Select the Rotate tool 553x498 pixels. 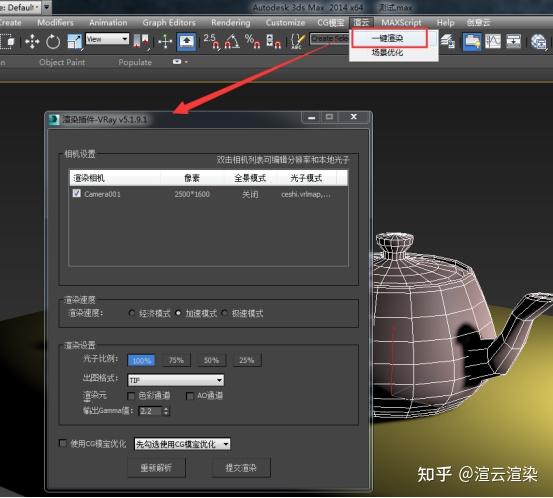[x=53, y=42]
